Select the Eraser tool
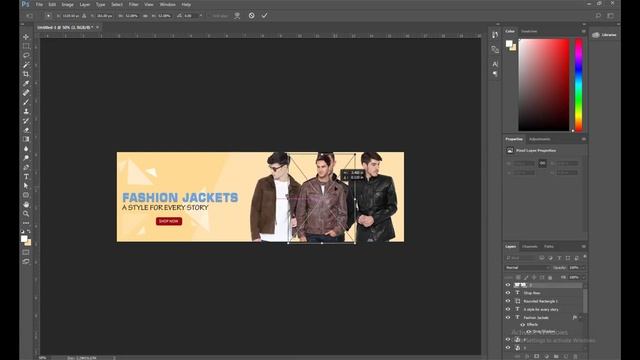Image resolution: width=640 pixels, height=360 pixels. [x=26, y=130]
